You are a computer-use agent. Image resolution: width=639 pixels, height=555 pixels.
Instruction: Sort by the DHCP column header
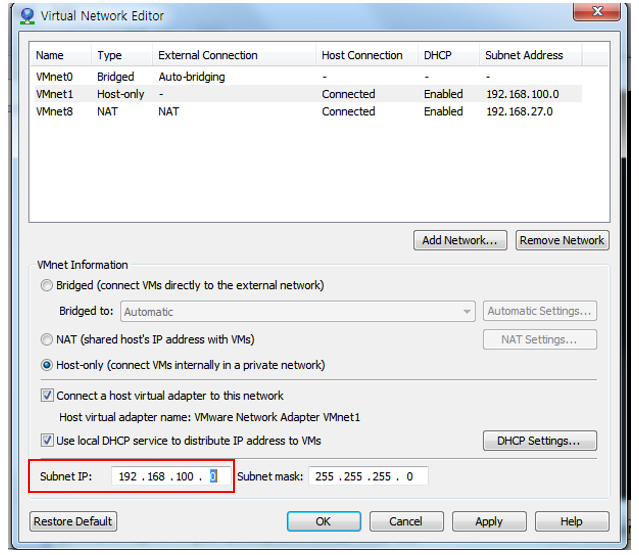[448, 55]
